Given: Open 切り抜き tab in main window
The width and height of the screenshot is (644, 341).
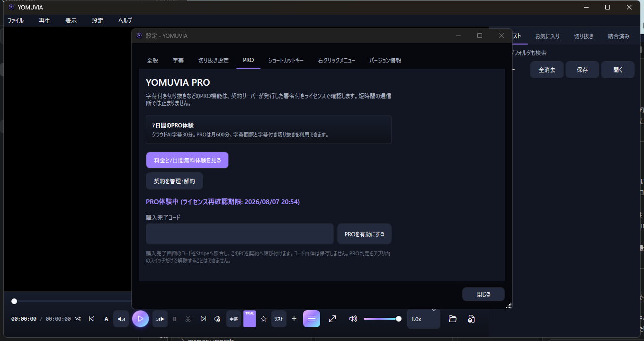Looking at the screenshot, I should point(583,36).
